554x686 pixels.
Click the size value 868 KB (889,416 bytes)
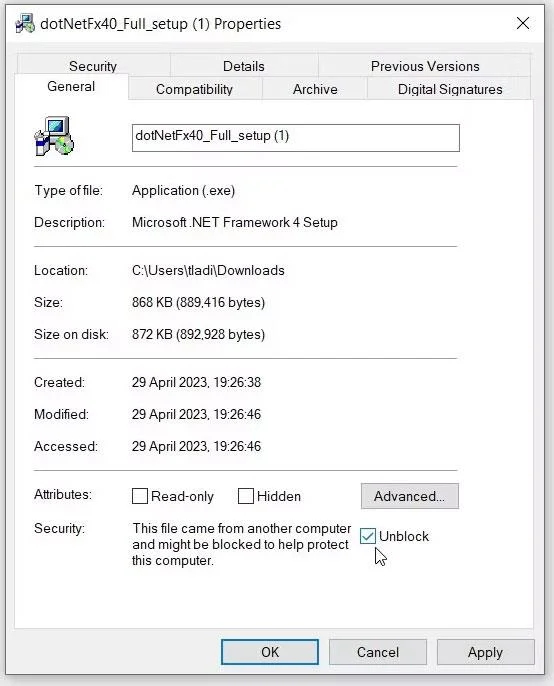pyautogui.click(x=199, y=302)
